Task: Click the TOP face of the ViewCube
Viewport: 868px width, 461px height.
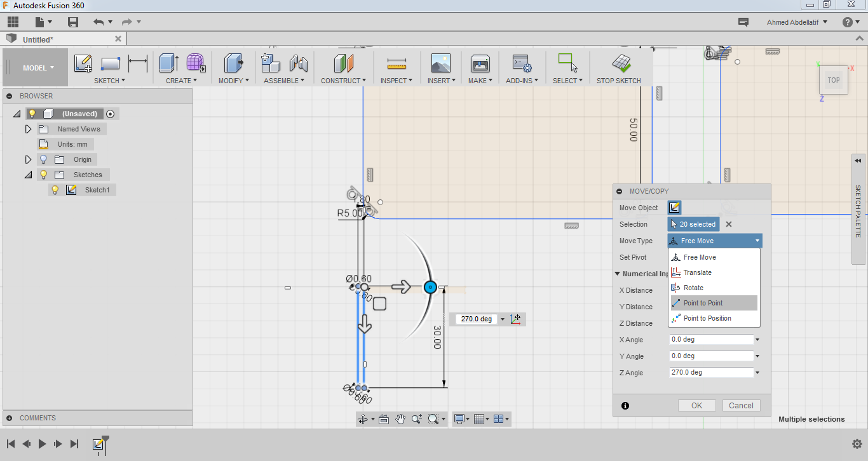Action: [x=834, y=80]
